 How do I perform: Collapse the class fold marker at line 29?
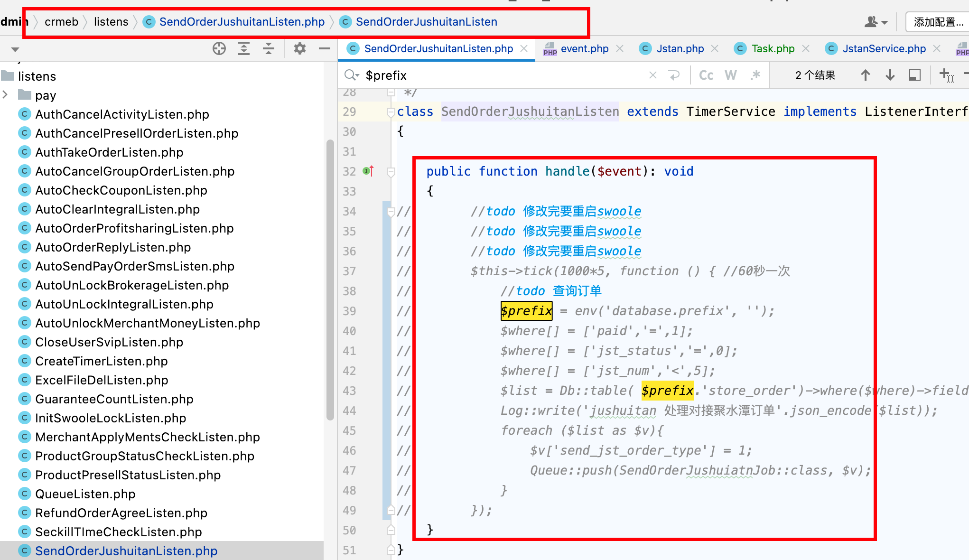391,112
